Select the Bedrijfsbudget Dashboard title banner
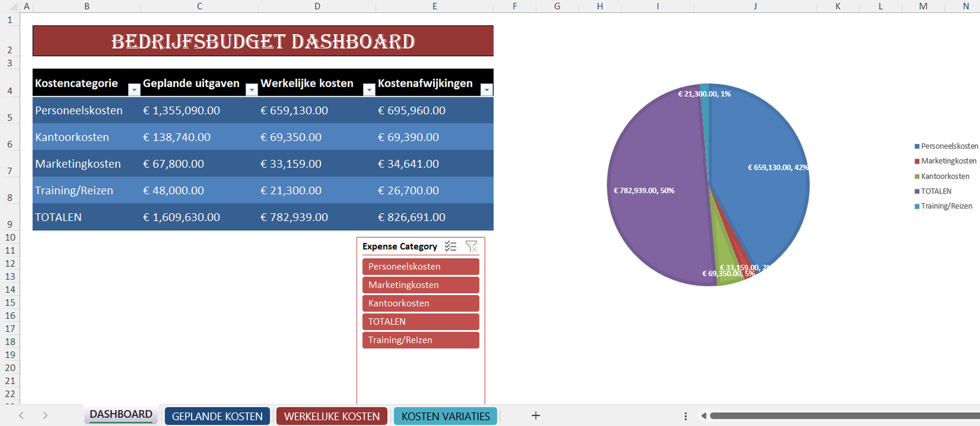 tap(263, 41)
